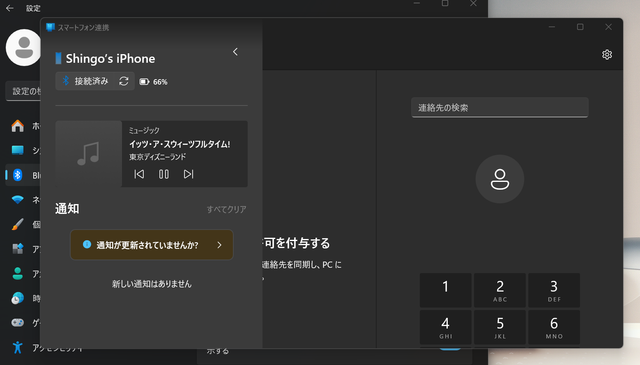Select Bluetooth icon in Settings sidebar

click(x=18, y=175)
